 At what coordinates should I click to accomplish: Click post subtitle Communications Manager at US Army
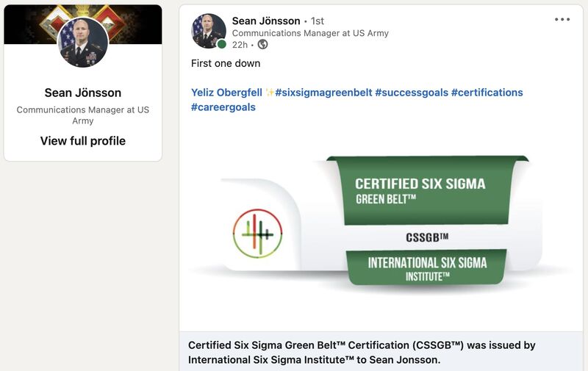310,33
